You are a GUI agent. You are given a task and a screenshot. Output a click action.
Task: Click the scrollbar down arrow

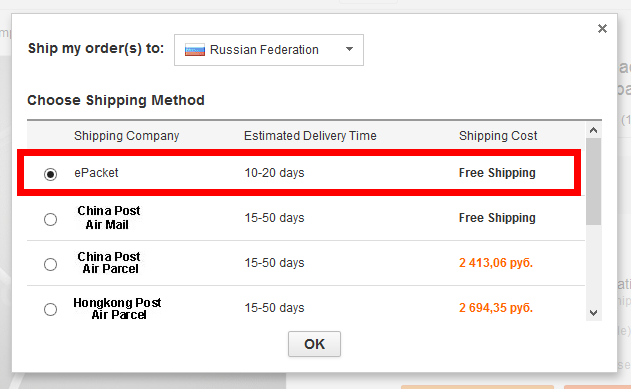tap(593, 313)
